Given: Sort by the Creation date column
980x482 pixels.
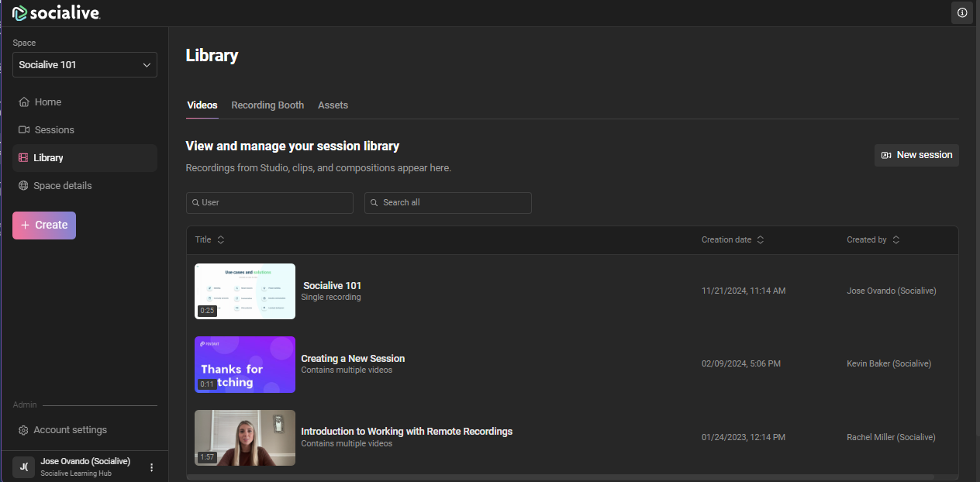Looking at the screenshot, I should click(733, 240).
